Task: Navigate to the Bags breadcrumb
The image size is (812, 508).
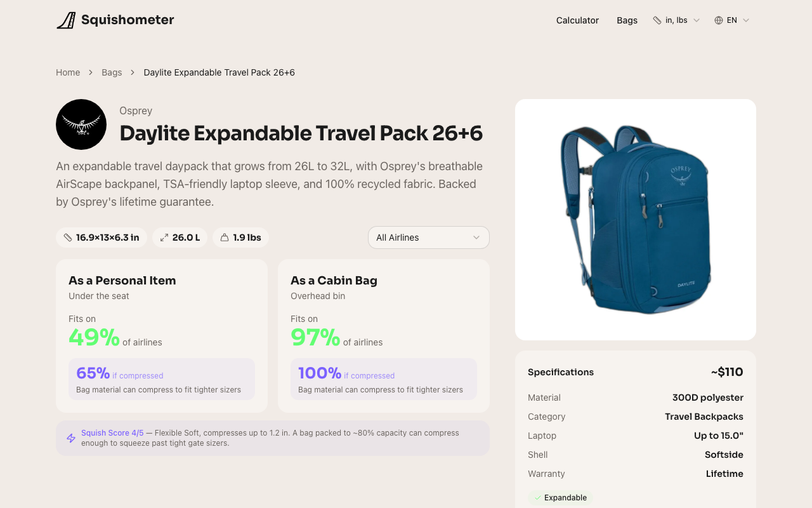Action: click(x=112, y=72)
